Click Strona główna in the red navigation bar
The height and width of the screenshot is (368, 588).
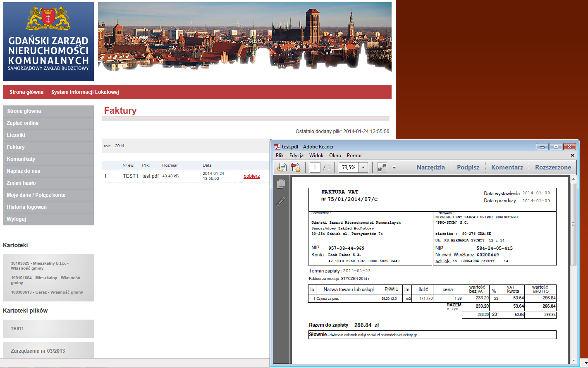tap(26, 92)
